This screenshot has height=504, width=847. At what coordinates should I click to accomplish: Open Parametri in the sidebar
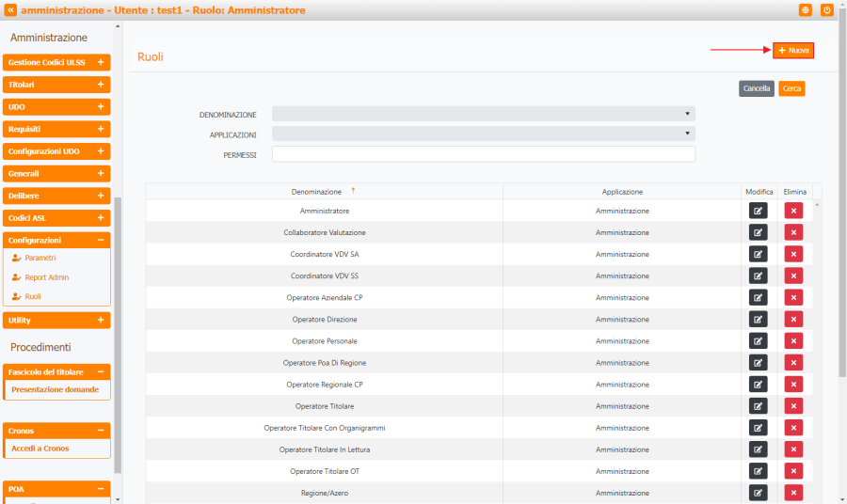pos(40,258)
